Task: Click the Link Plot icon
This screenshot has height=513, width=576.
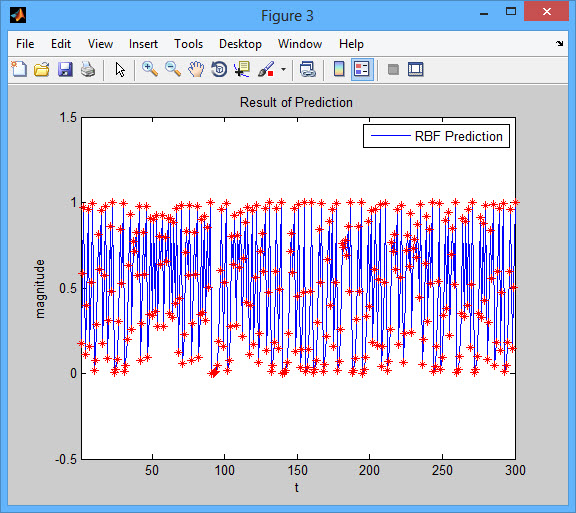Action: [x=307, y=69]
